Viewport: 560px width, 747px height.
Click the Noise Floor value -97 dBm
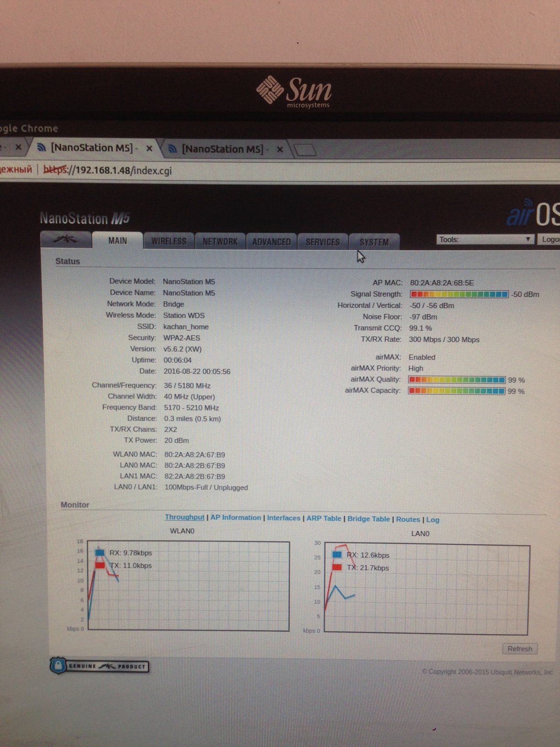tap(423, 317)
